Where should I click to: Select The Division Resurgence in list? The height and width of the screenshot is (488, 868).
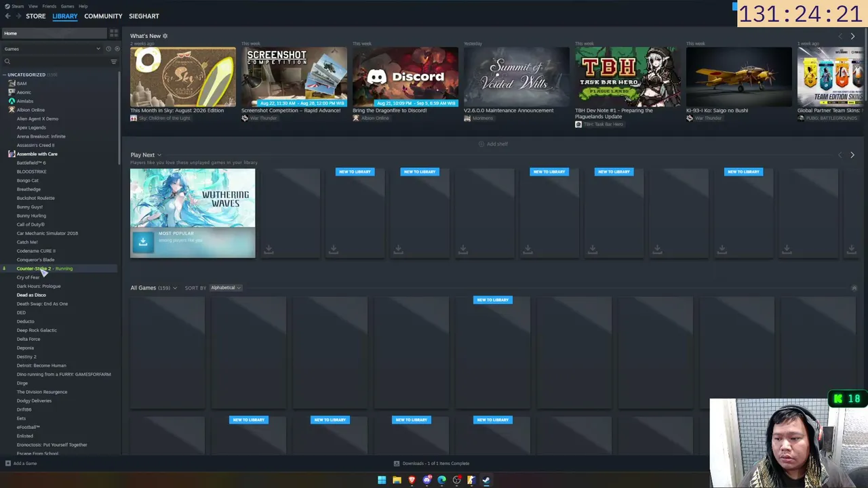click(42, 392)
